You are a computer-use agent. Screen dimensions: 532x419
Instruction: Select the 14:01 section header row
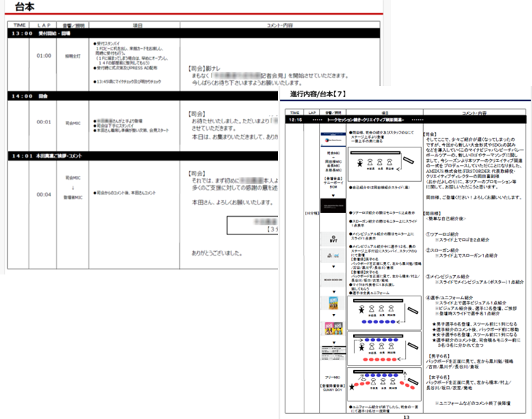(143, 155)
